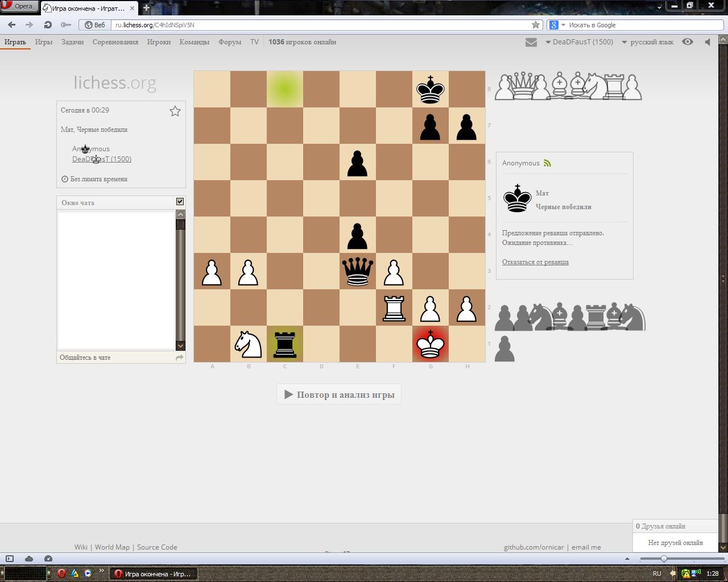Go forward with the browser forward arrow

click(30, 25)
